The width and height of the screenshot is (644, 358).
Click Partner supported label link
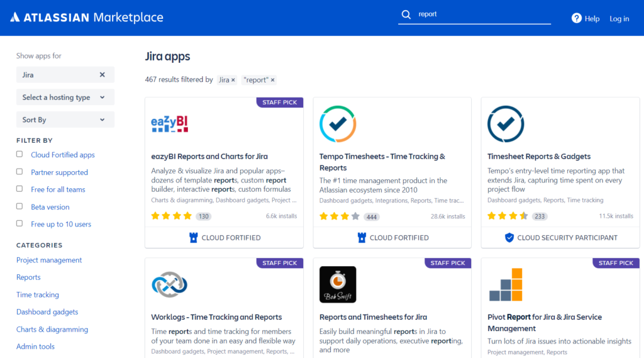(x=60, y=172)
